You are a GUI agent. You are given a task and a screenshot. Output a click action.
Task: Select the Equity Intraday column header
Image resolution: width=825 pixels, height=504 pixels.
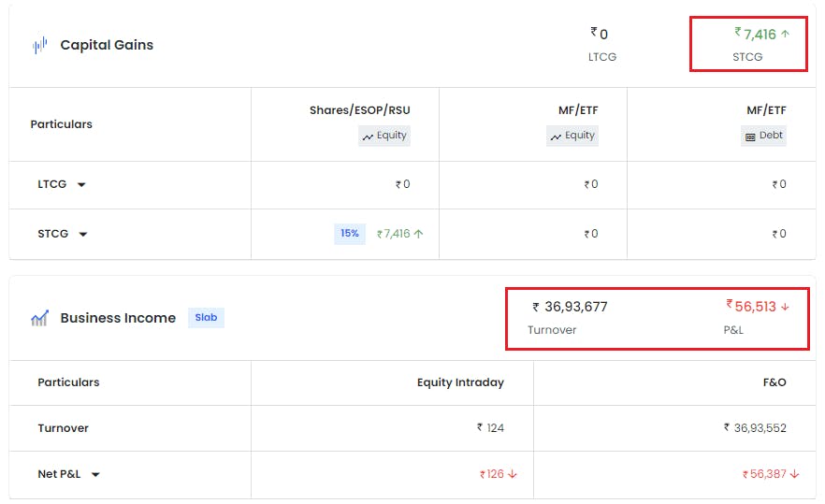(x=460, y=382)
